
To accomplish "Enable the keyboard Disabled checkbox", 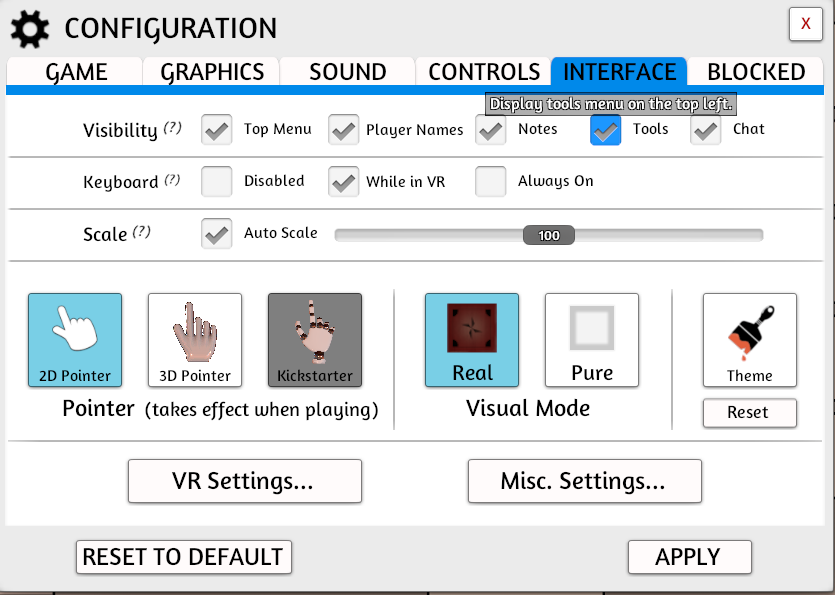I will pyautogui.click(x=217, y=182).
